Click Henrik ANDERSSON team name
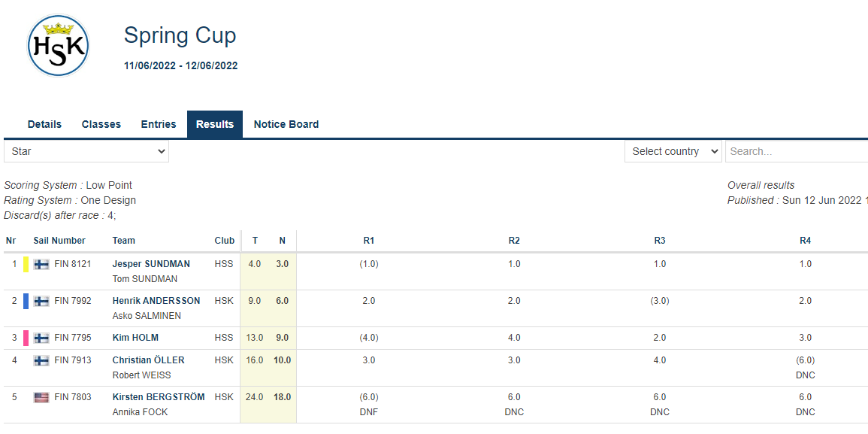Screen dimensions: 868x434 156,301
